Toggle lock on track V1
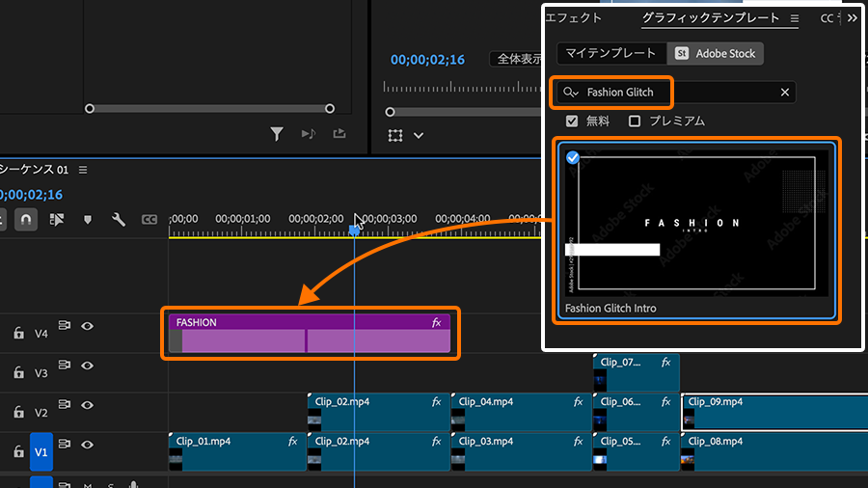This screenshot has width=868, height=488. tap(19, 451)
